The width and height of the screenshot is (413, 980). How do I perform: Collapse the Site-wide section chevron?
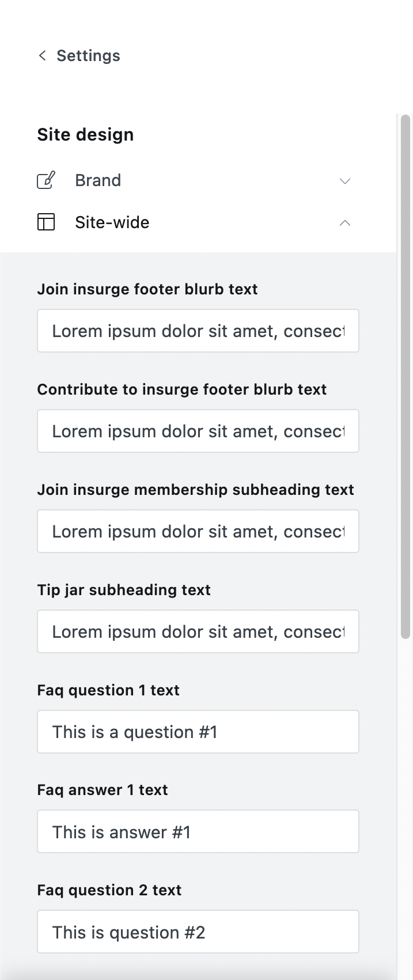point(345,223)
